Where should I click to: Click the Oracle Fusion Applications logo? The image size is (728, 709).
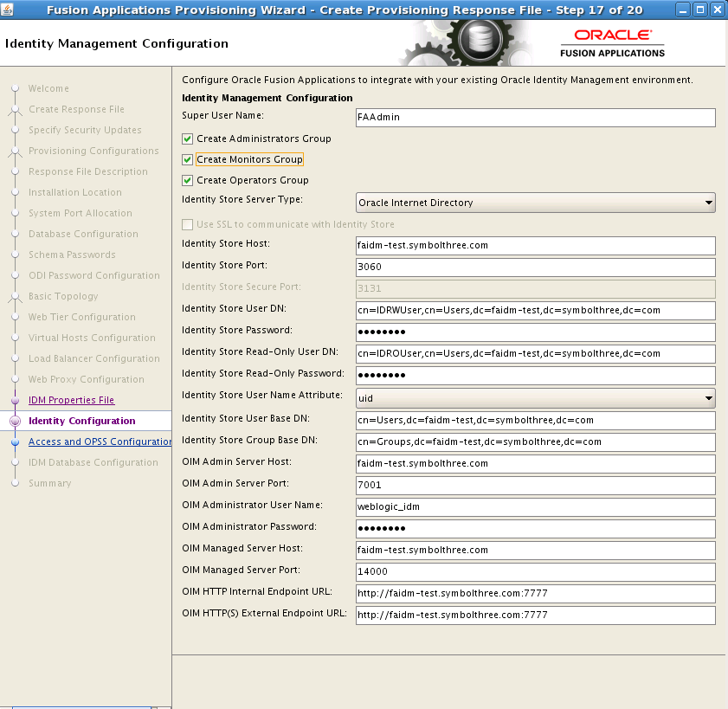tap(612, 42)
